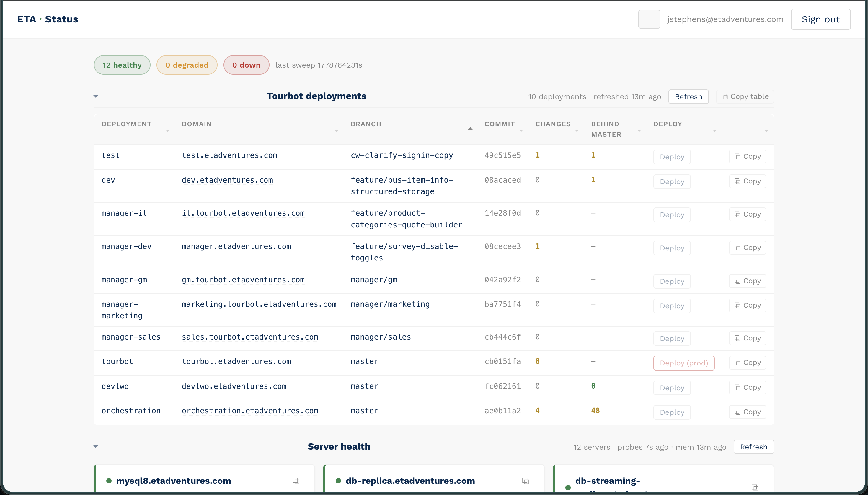This screenshot has height=495, width=868.
Task: Sort by the Domain column arrow
Action: [336, 131]
